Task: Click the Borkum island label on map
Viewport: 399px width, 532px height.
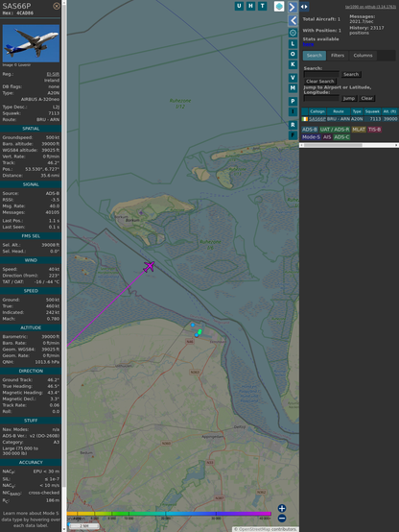Action: tap(132, 220)
